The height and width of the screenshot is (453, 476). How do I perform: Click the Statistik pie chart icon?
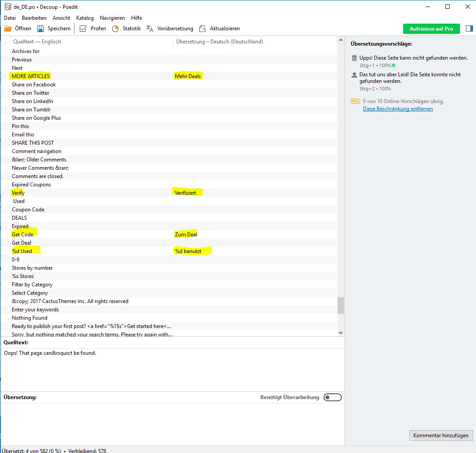pos(115,29)
